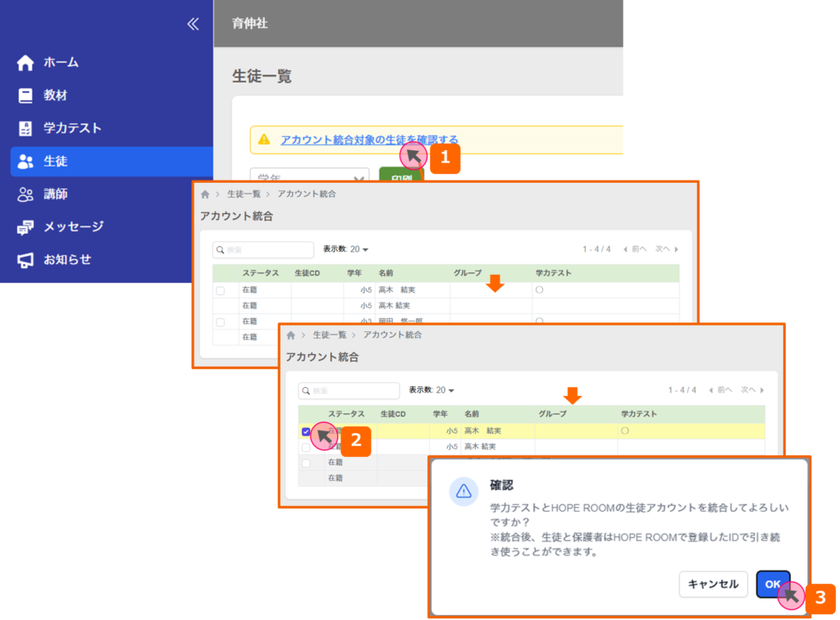Click キャンセル in the confirmation dialog
840x620 pixels.
[713, 584]
